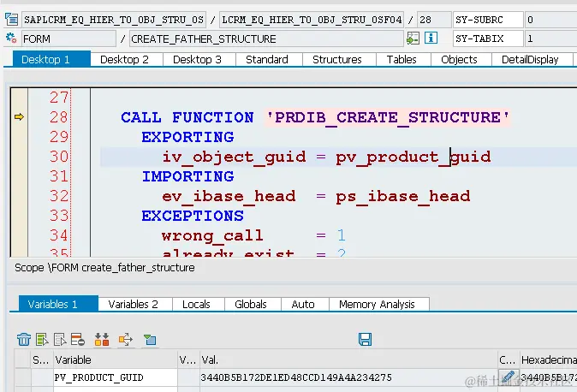The height and width of the screenshot is (392, 577).
Task: Click the 'PRDIB_CREATE_STRUCTURE' function name in code
Action: pyautogui.click(x=388, y=117)
